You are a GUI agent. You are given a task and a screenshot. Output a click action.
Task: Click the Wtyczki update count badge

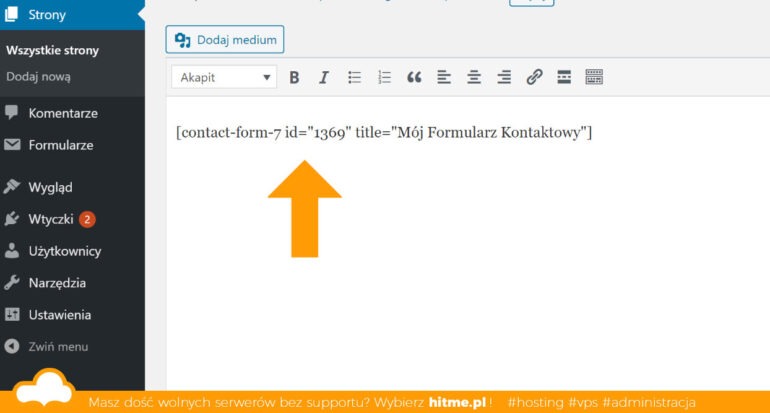87,219
